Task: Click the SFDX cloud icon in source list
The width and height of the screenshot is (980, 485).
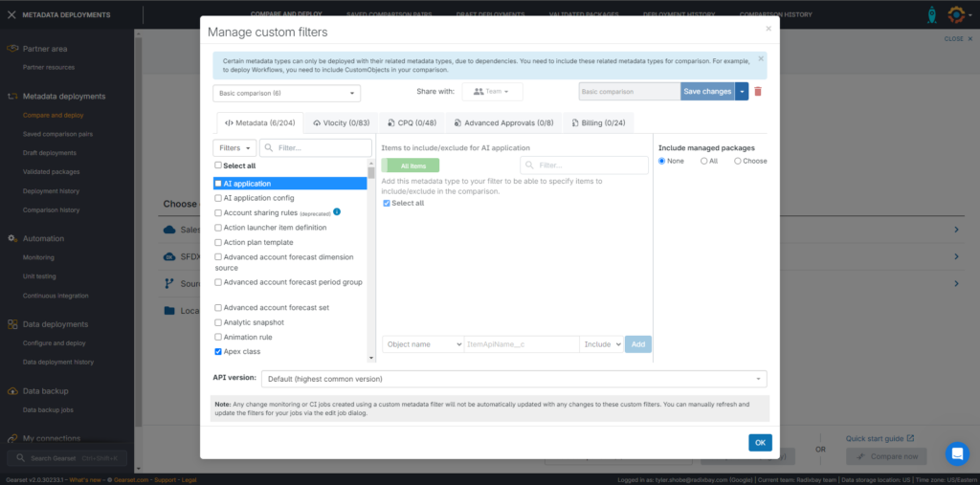Action: 168,256
